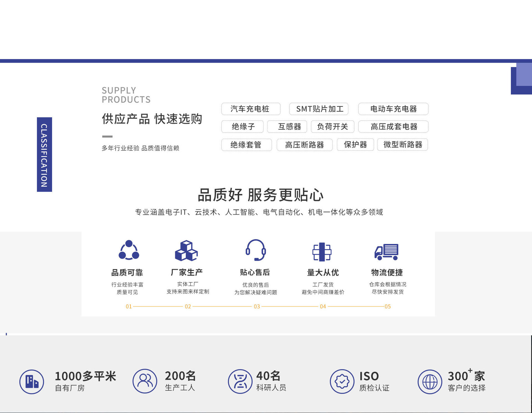
Task: Click timeline step marker 03
Action: click(x=257, y=306)
